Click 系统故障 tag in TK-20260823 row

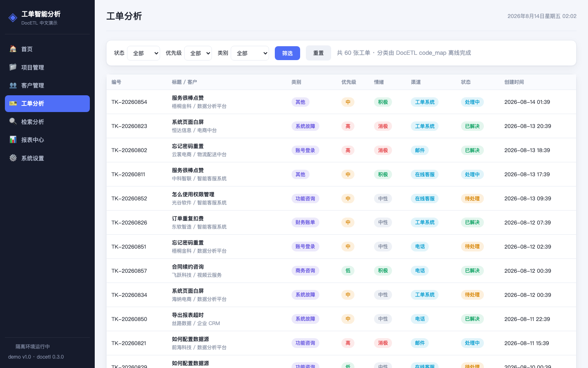(x=305, y=126)
